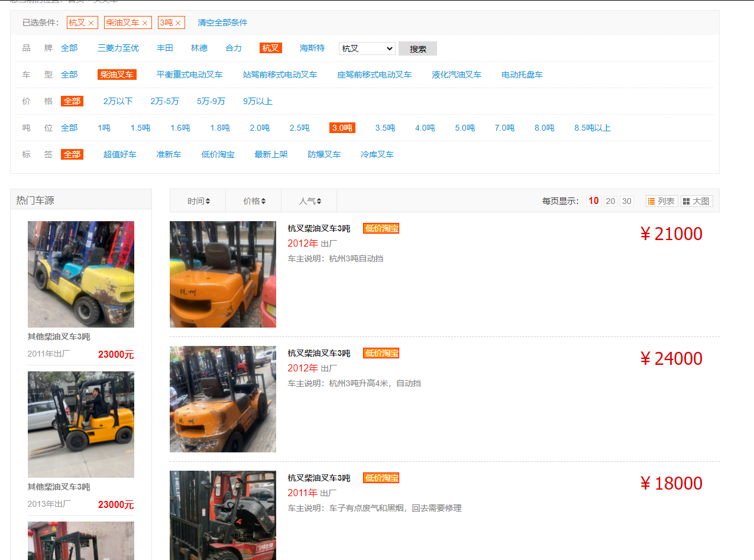Switch to 列表 list view
Image resolution: width=754 pixels, height=560 pixels.
(661, 200)
